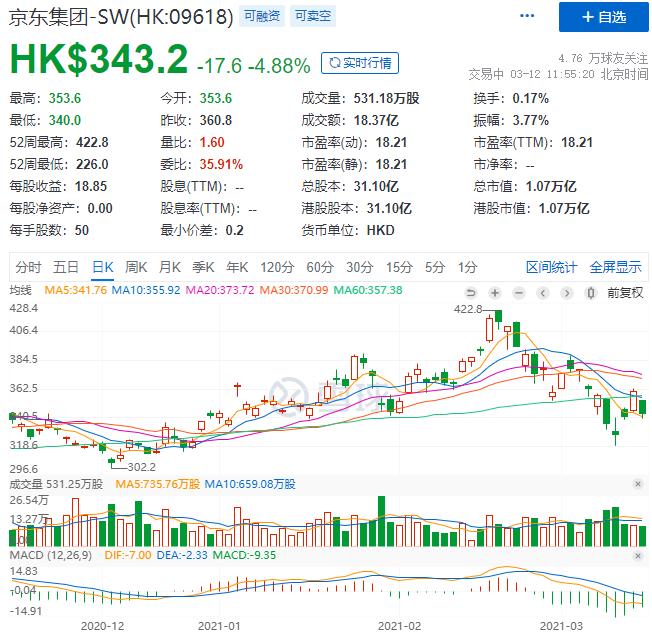Switch to the 分时 chart tab
This screenshot has width=652, height=638.
pyautogui.click(x=28, y=267)
